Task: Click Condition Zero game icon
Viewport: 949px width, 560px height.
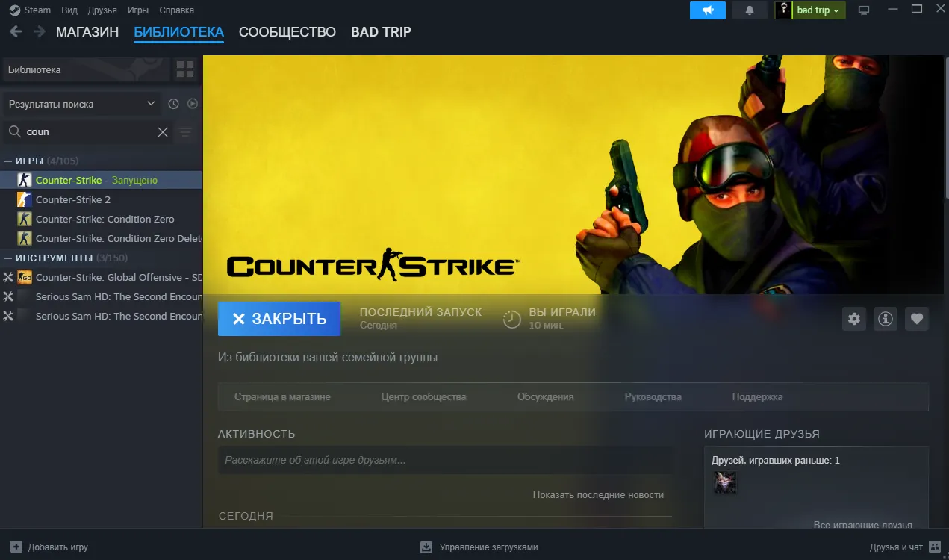Action: pos(25,219)
